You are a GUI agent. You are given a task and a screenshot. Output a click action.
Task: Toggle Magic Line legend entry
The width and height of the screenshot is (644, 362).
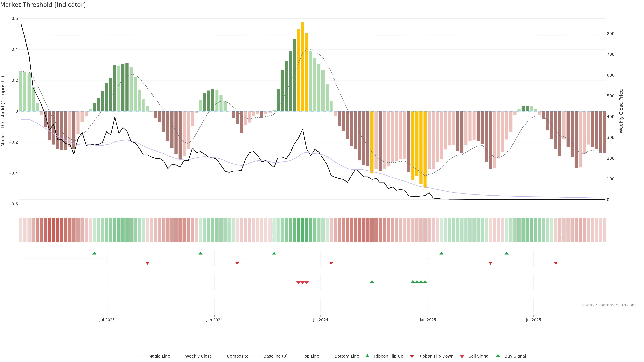pos(159,356)
